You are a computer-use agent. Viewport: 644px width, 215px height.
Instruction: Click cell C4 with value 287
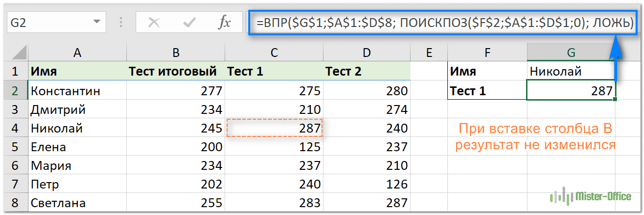point(274,129)
